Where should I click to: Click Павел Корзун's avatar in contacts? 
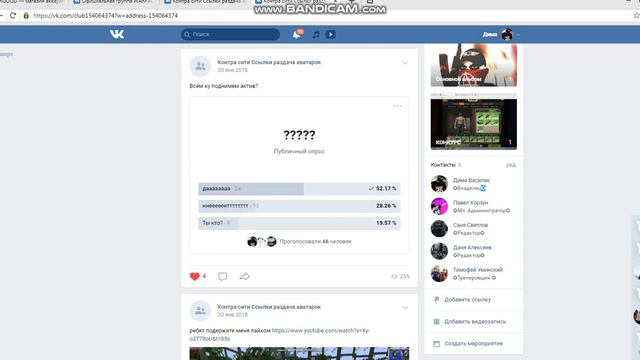[x=439, y=206]
